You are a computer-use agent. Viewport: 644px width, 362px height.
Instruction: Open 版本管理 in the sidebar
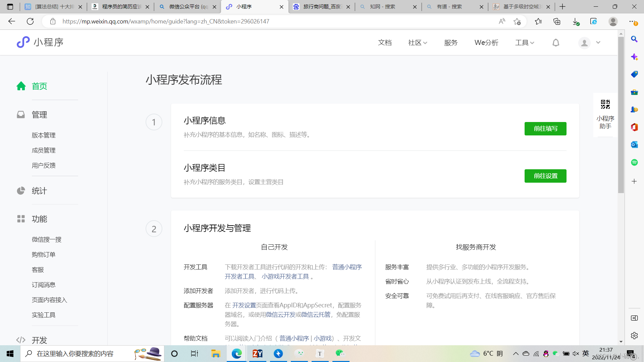point(44,135)
